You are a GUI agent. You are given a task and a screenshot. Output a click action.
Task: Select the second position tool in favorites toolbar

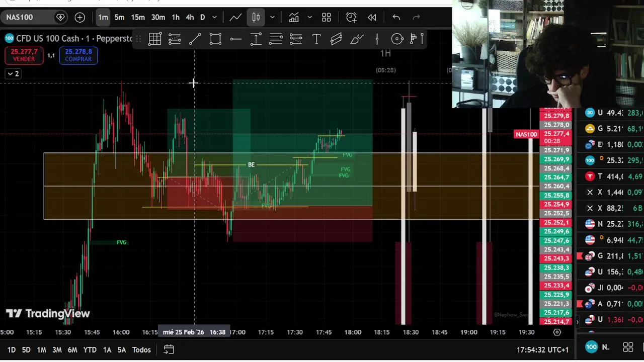click(296, 39)
